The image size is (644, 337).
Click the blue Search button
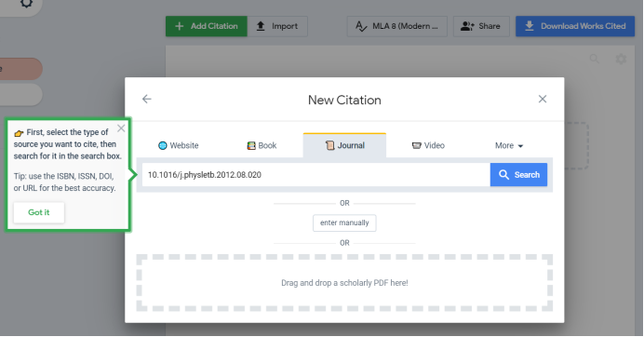[x=518, y=175]
